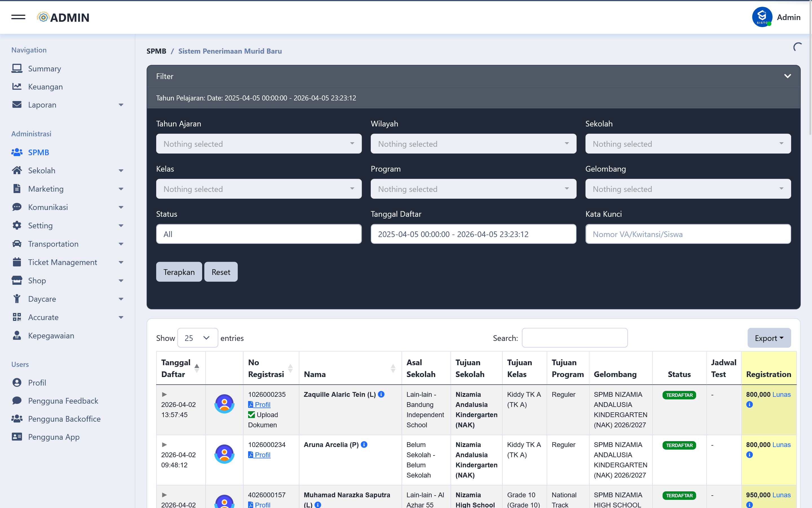Click the Marketing document icon

[17, 189]
